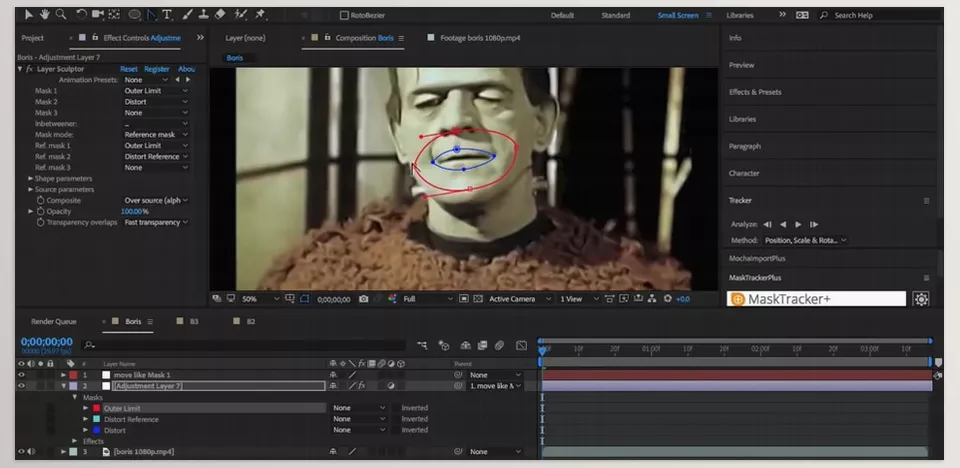Toggle mask and shape path visibility

(306, 299)
